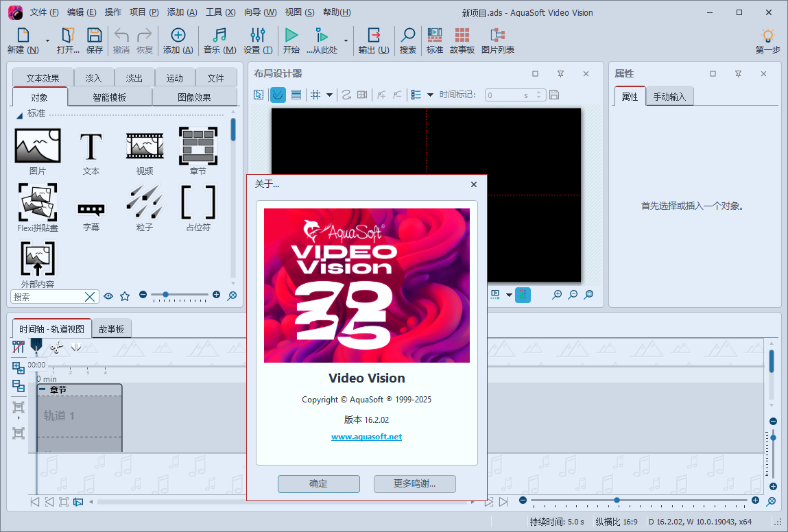788x532 pixels.
Task: Open the 文件 (F) menu
Action: 44,12
